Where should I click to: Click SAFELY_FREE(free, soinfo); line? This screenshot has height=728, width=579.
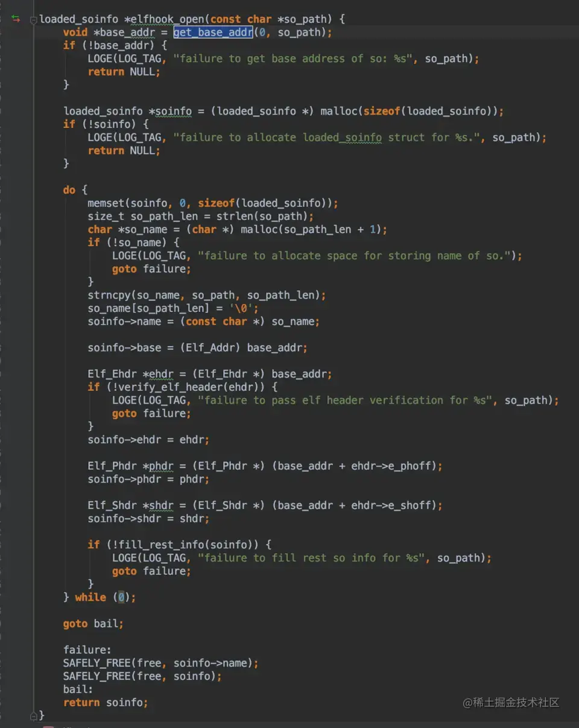click(143, 676)
